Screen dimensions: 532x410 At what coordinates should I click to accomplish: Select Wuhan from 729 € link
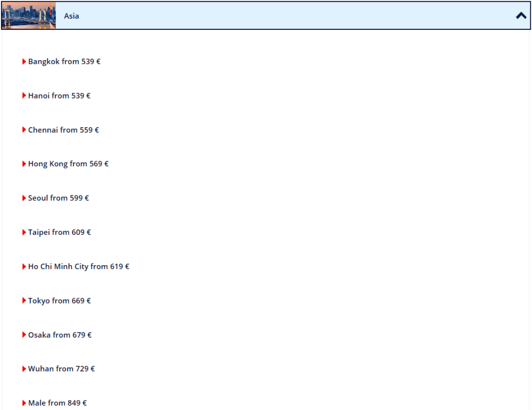(61, 368)
